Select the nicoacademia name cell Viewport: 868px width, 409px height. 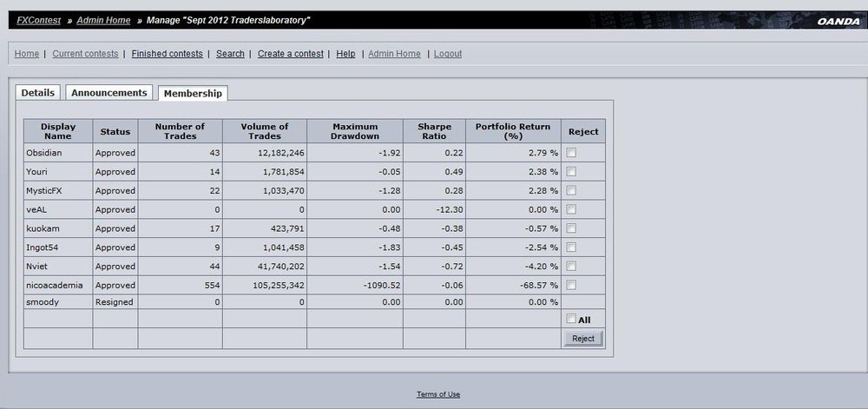tap(58, 285)
